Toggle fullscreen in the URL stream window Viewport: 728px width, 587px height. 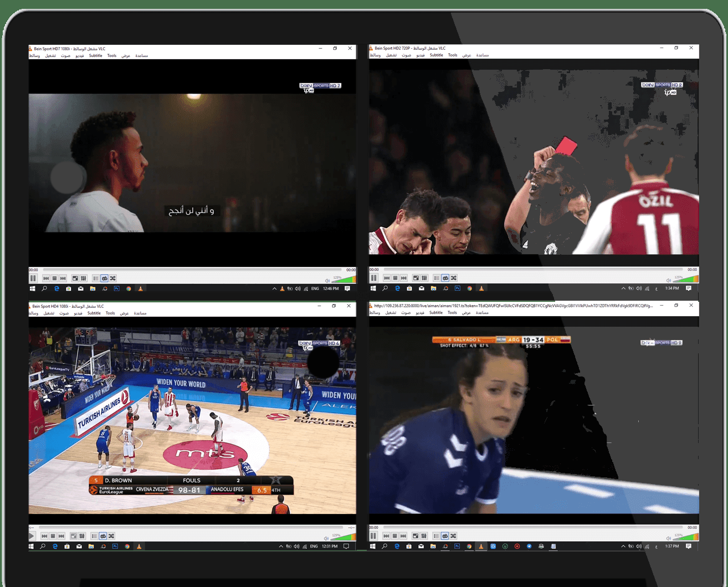pos(415,535)
